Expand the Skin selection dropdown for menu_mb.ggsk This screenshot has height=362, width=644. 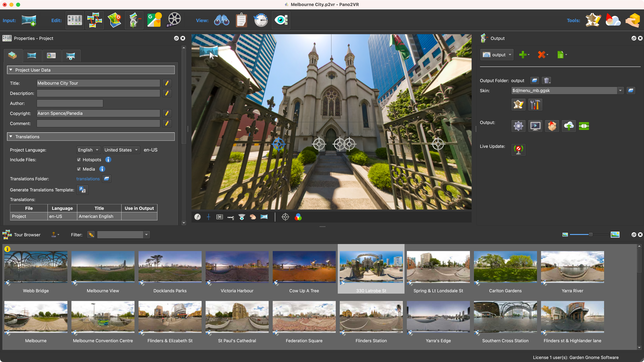[620, 90]
